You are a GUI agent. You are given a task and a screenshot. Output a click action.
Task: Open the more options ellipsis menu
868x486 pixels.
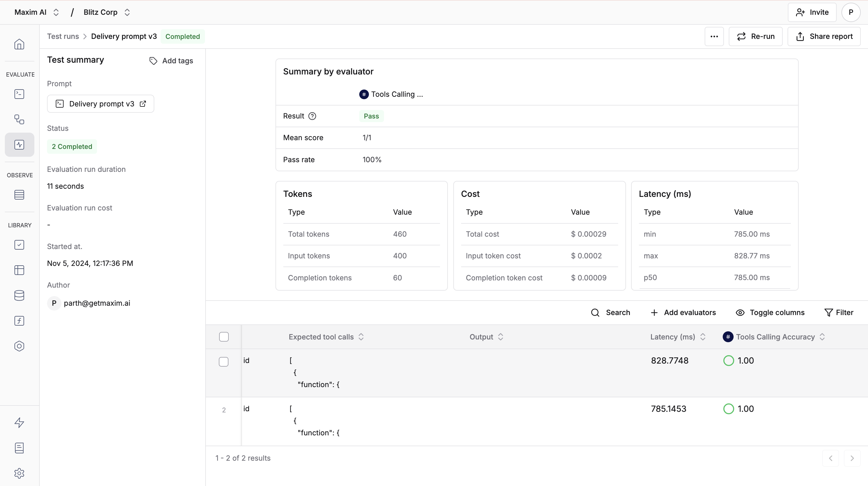(714, 36)
